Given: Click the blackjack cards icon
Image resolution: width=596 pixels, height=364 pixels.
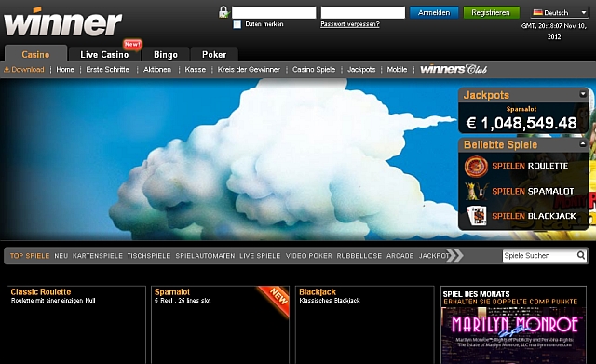Looking at the screenshot, I should pos(476,215).
